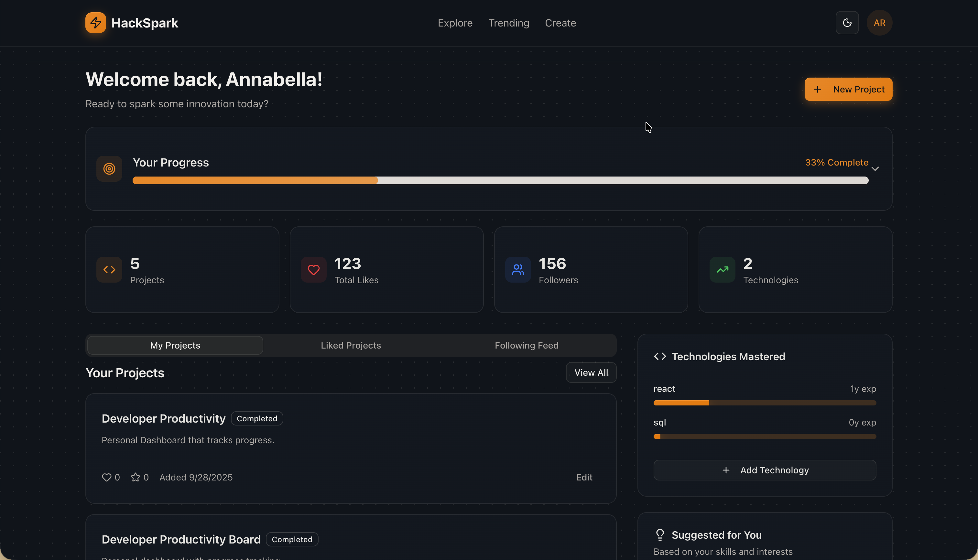This screenshot has height=560, width=978.
Task: Click View All projects button
Action: tap(591, 372)
